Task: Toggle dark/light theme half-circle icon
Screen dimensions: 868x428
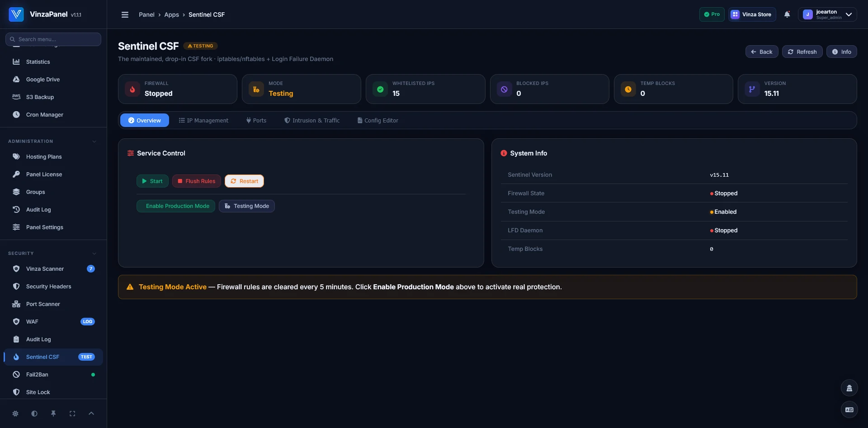Action: coord(34,414)
